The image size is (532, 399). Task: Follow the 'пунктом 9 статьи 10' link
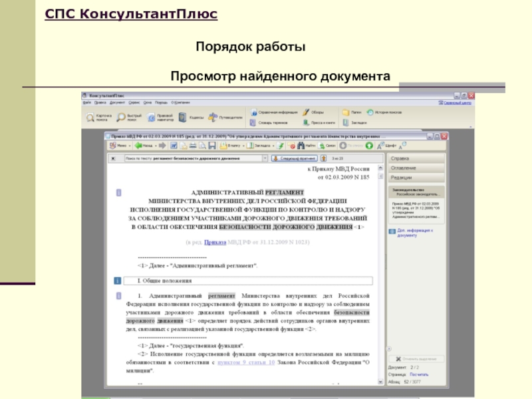pos(247,362)
